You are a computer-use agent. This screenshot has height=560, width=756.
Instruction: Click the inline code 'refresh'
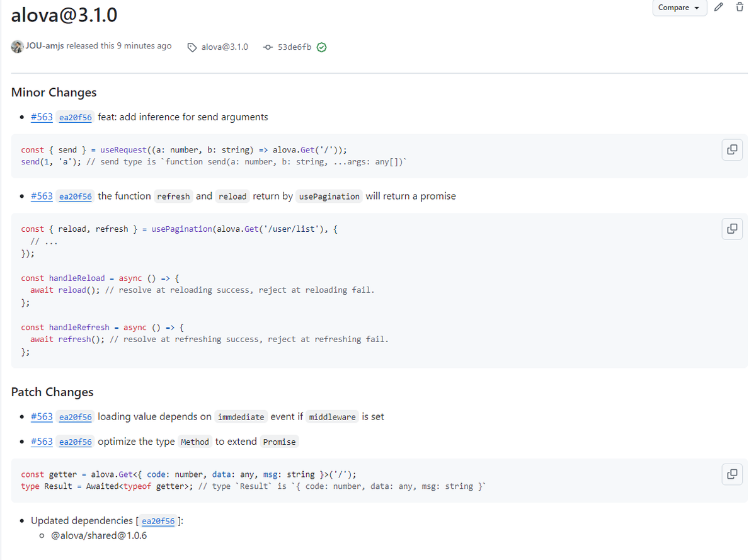click(x=173, y=197)
